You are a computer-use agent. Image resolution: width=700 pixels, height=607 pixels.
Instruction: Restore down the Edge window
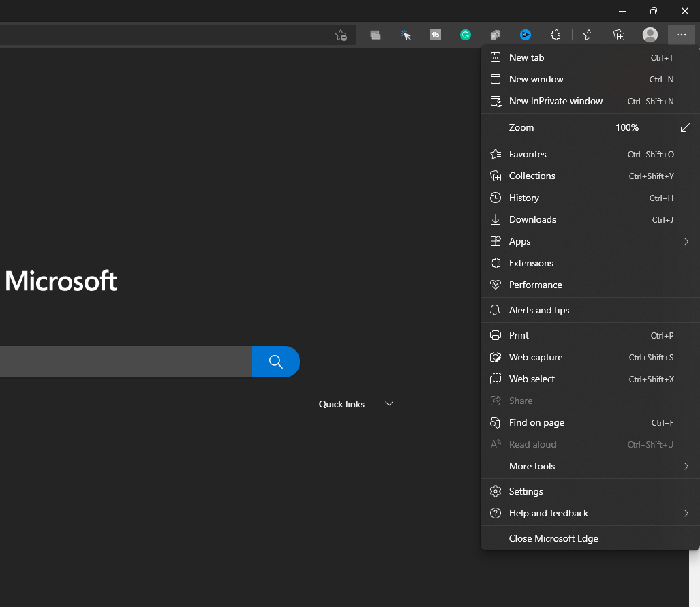pyautogui.click(x=653, y=11)
